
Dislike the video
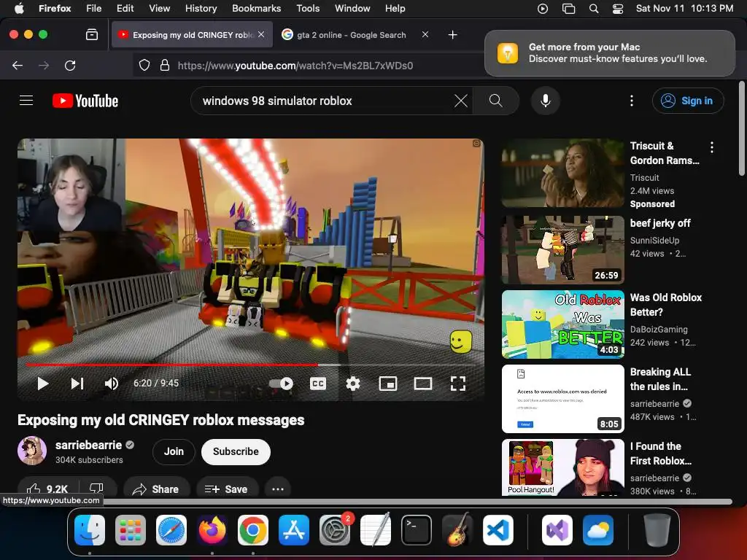point(97,489)
